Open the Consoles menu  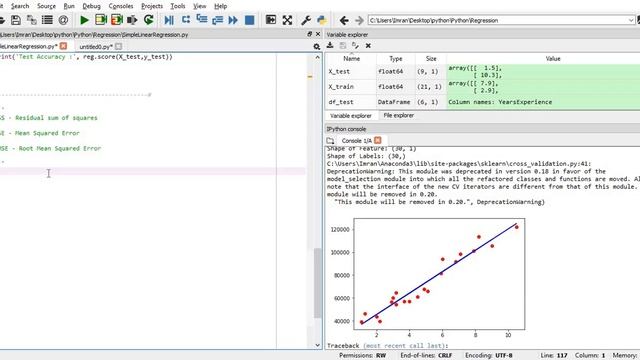click(121, 6)
